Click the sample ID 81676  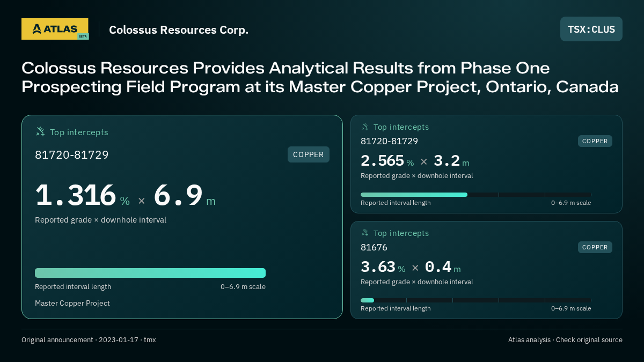point(374,247)
